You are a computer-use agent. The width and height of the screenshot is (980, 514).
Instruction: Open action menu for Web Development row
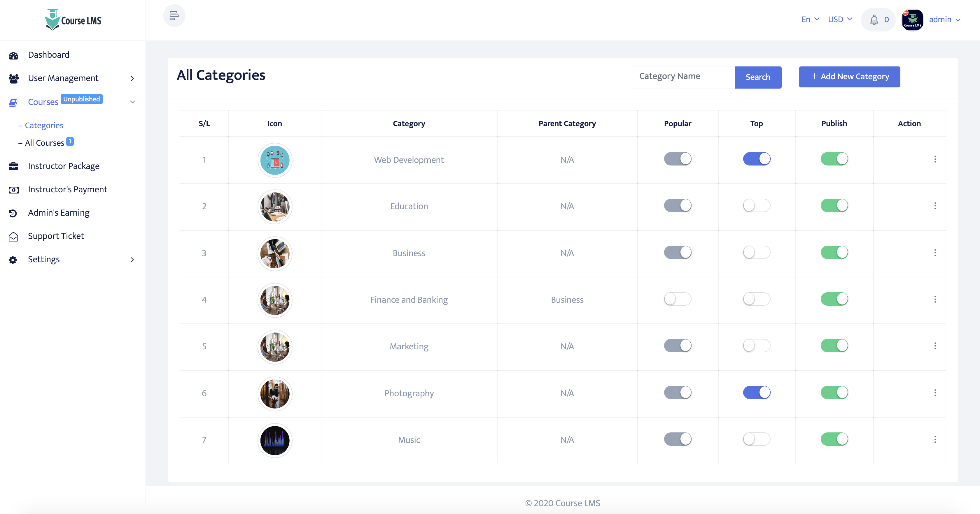[x=935, y=159]
